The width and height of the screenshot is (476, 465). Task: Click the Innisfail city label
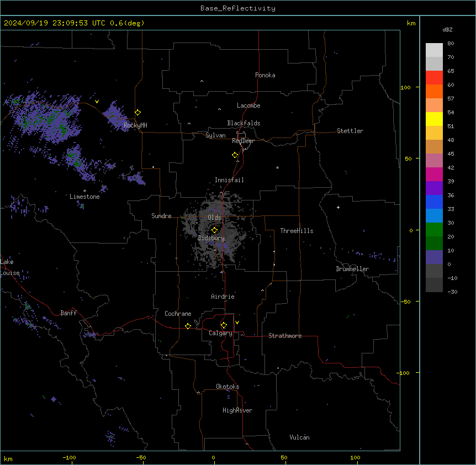pyautogui.click(x=229, y=180)
